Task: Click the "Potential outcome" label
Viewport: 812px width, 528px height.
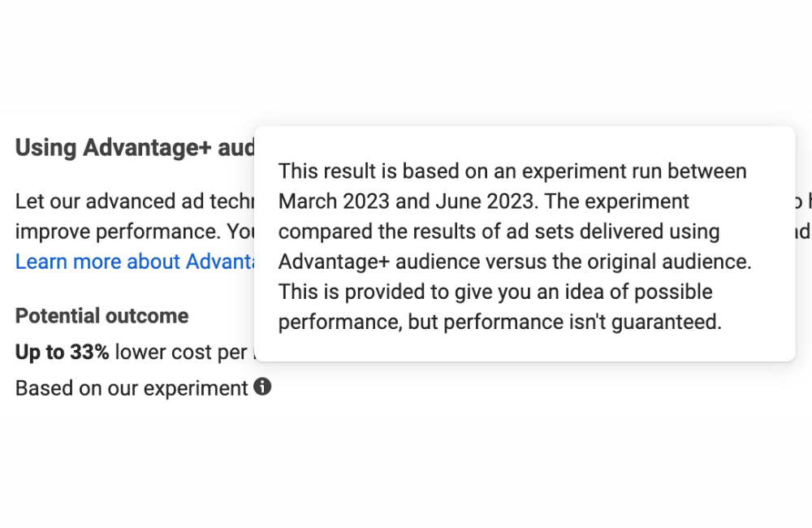Action: (101, 316)
